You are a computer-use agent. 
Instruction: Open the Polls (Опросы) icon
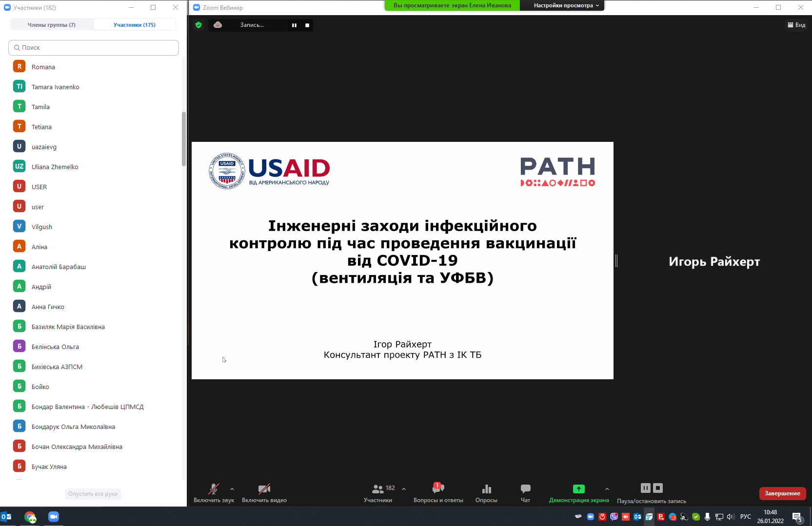click(486, 489)
